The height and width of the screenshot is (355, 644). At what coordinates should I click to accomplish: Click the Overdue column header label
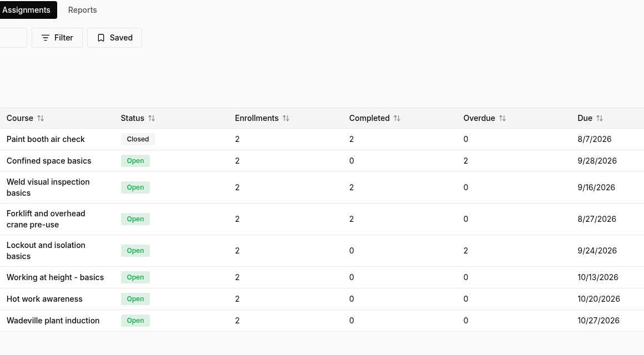479,118
